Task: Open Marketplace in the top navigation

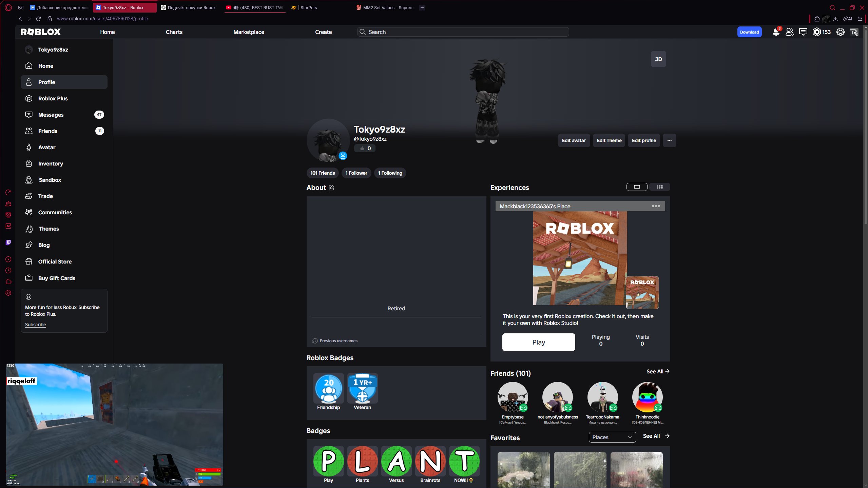Action: [249, 32]
